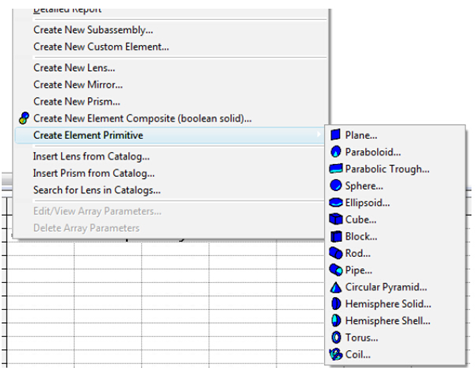Viewport: 475px width, 376px height.
Task: Click the Element Composite boolean solid icon
Action: click(24, 118)
